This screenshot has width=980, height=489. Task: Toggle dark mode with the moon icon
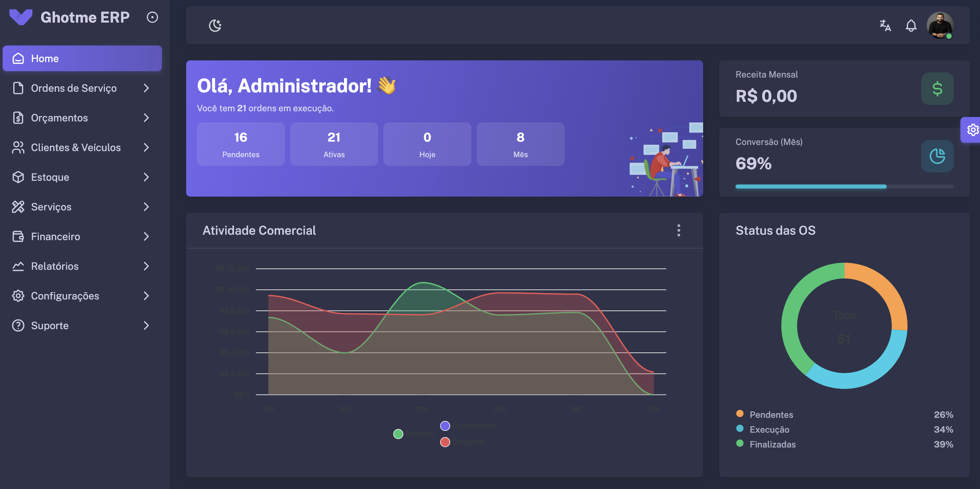[214, 25]
